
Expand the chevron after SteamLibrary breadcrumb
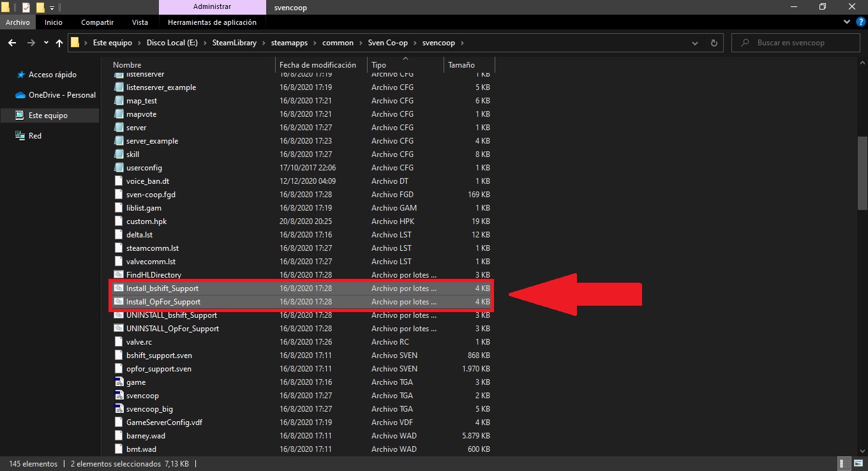coord(262,43)
